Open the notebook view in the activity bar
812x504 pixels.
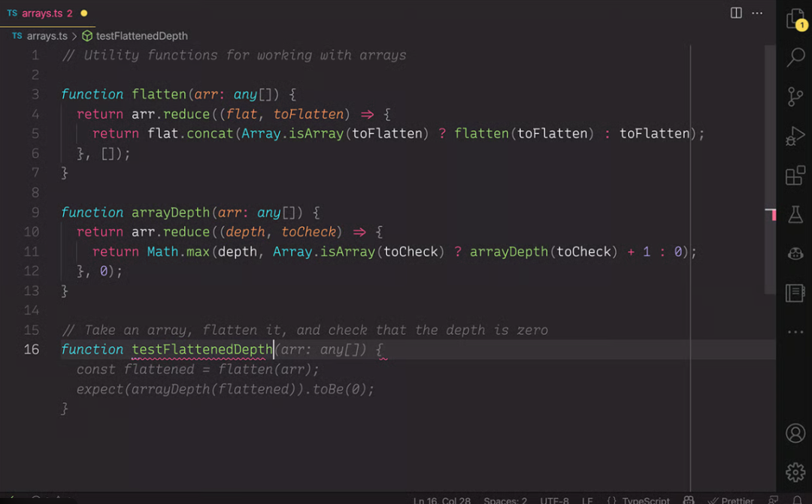click(x=795, y=293)
